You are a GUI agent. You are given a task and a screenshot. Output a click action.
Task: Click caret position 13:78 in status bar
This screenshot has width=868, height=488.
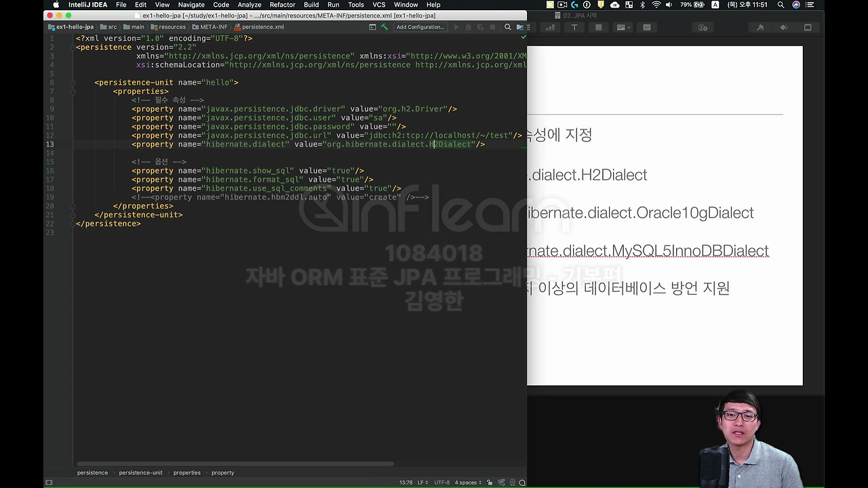click(406, 483)
